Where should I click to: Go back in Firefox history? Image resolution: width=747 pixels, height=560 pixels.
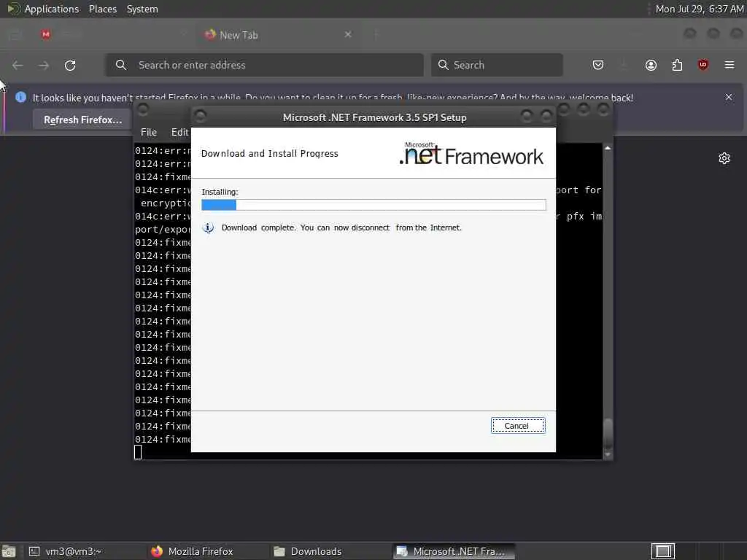pos(18,65)
